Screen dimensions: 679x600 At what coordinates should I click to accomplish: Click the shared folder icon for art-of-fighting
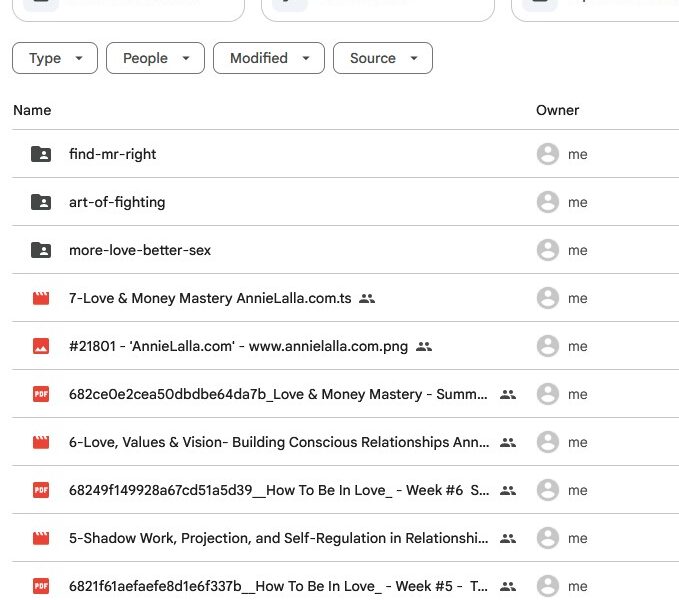(41, 202)
